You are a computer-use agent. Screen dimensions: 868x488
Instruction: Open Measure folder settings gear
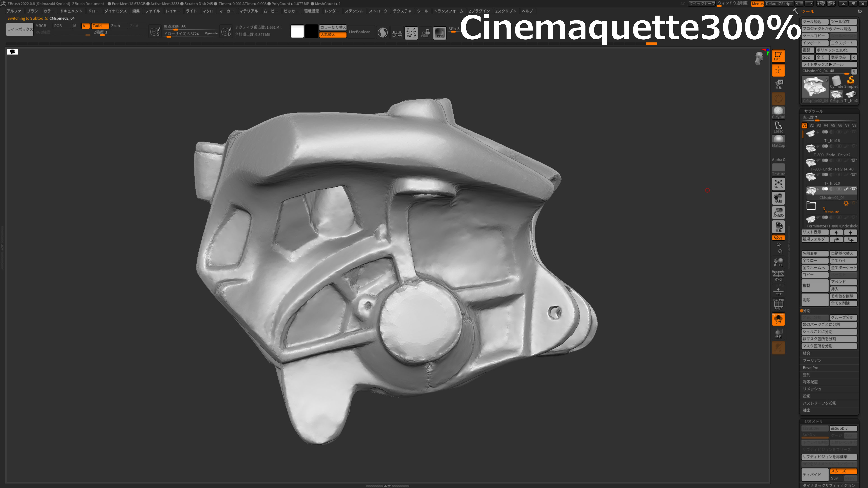[846, 203]
